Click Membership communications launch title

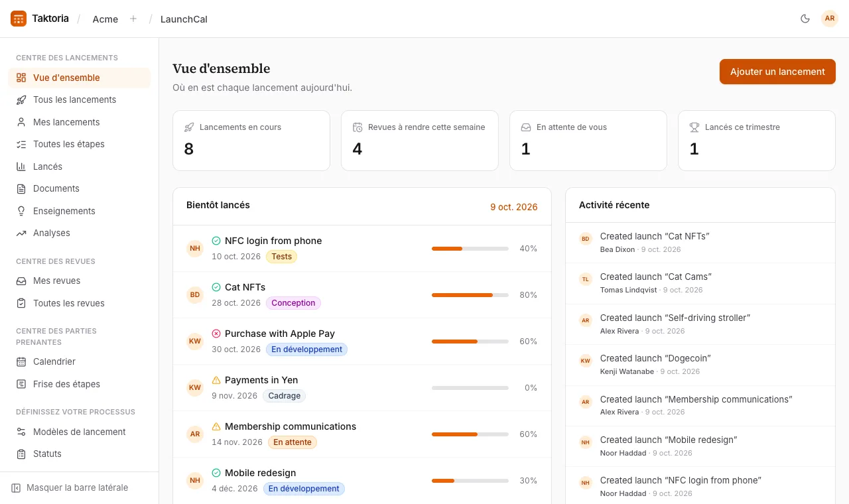[x=291, y=426]
